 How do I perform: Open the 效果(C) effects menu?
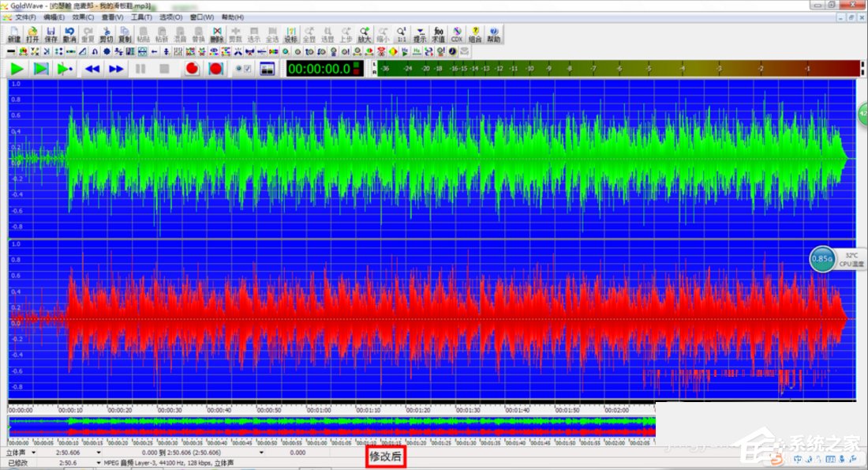coord(83,17)
